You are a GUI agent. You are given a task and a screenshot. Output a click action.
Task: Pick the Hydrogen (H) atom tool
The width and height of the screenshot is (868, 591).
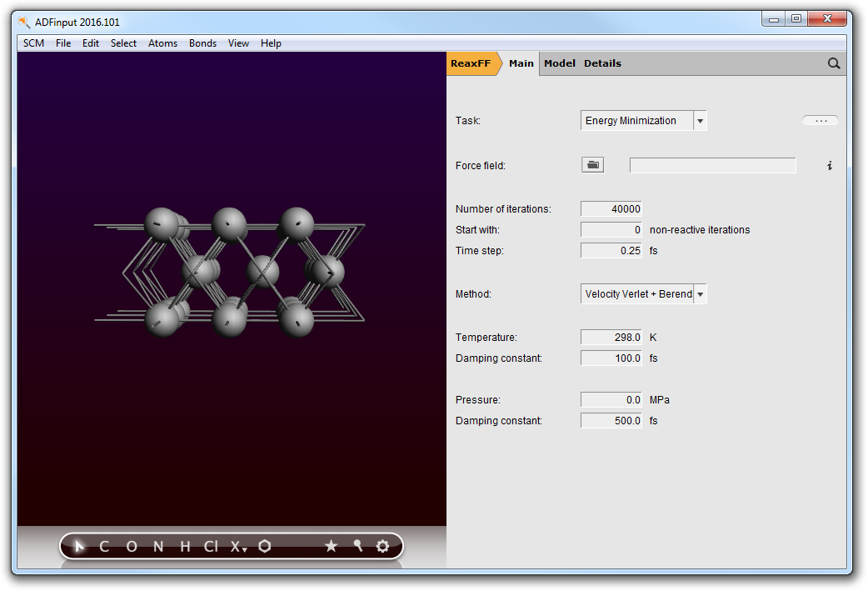pos(186,547)
